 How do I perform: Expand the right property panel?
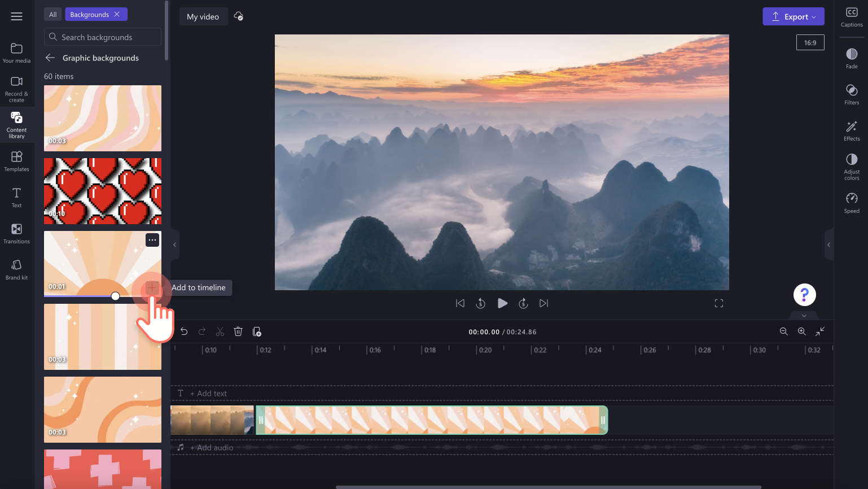(828, 244)
